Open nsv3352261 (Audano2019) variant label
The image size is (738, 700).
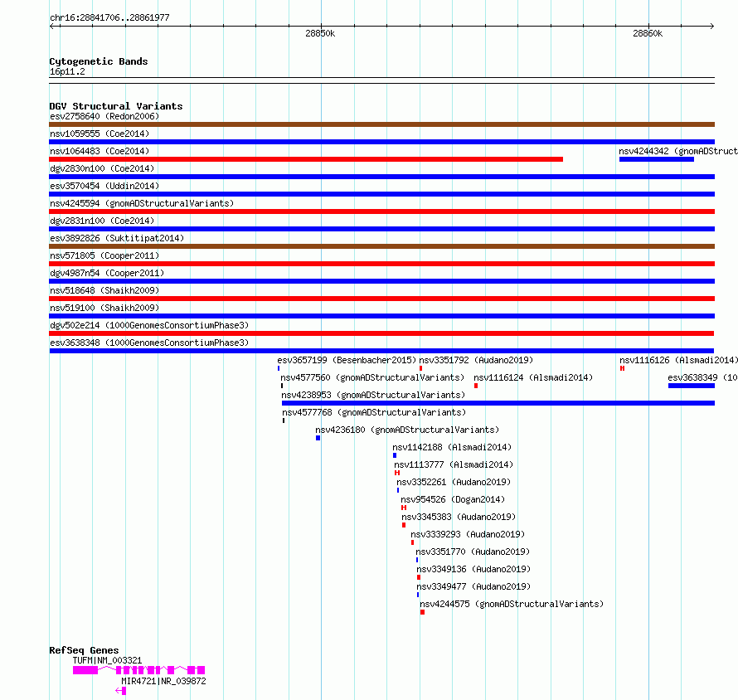454,482
